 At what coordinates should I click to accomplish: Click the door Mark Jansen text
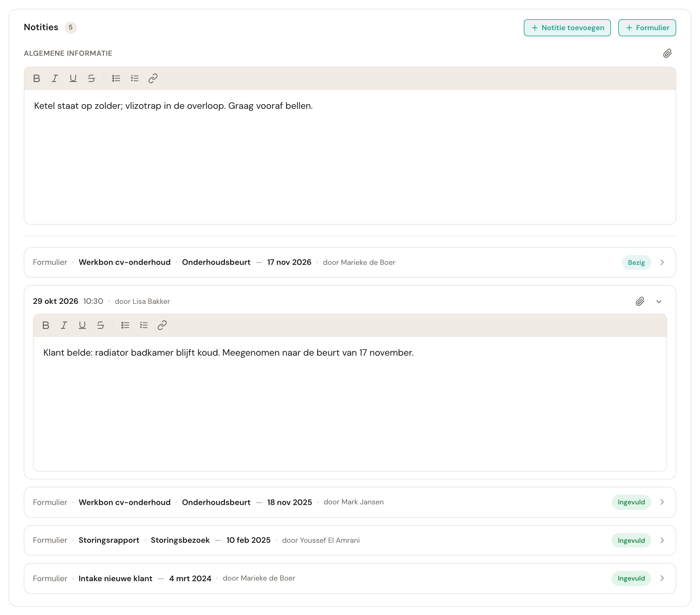click(x=353, y=502)
